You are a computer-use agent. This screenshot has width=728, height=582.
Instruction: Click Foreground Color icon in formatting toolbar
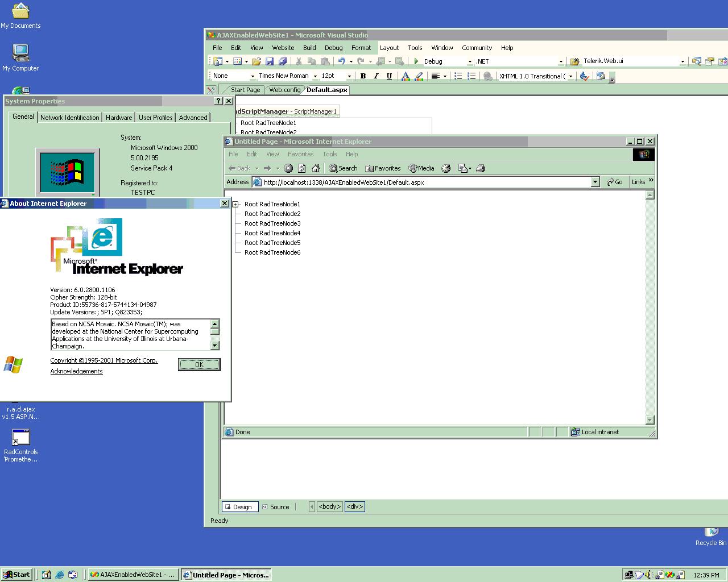(x=406, y=76)
